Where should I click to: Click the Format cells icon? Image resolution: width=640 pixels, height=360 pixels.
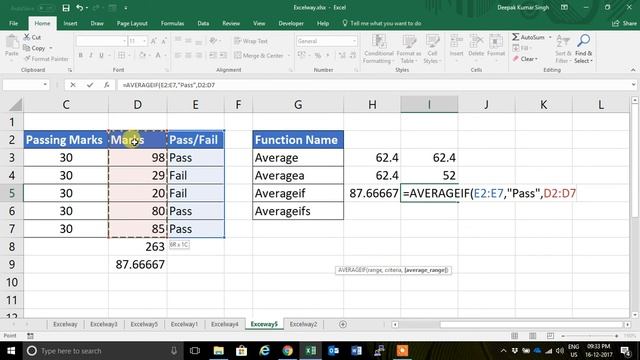coord(496,46)
